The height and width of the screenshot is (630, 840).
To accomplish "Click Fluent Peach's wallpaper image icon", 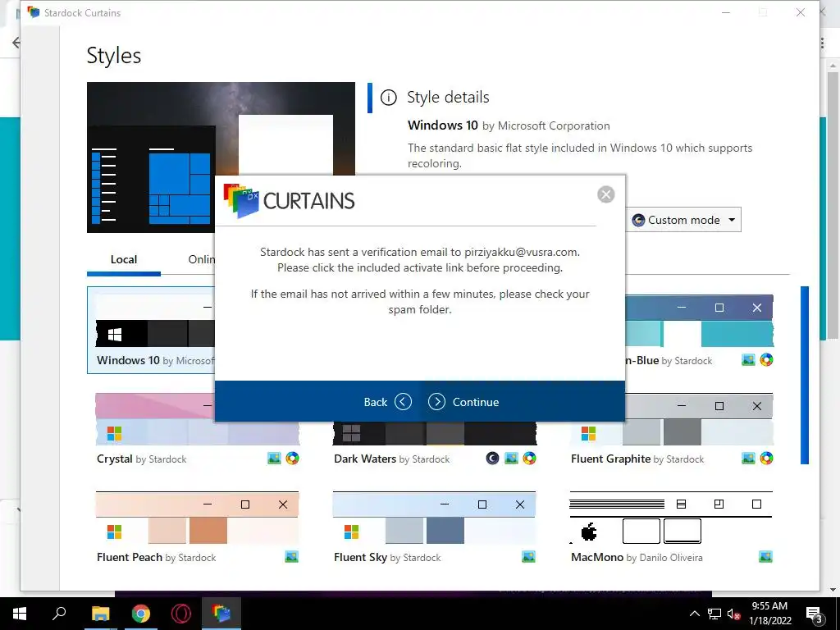I will pos(292,557).
